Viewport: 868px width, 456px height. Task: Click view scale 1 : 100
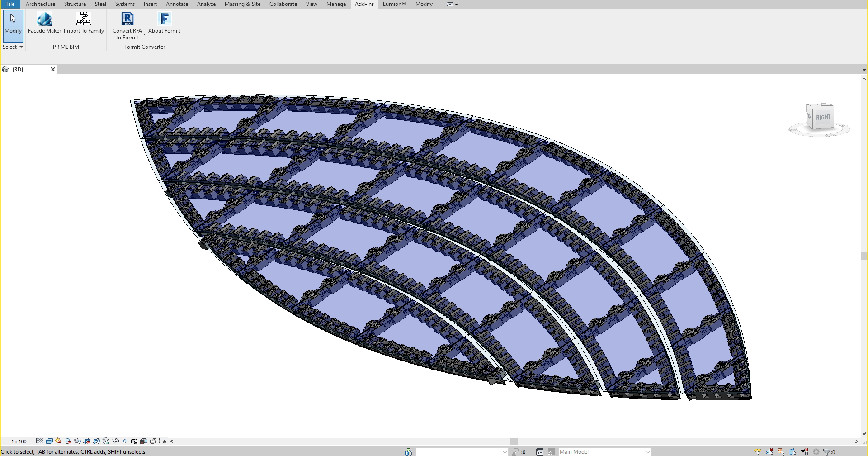(19, 442)
